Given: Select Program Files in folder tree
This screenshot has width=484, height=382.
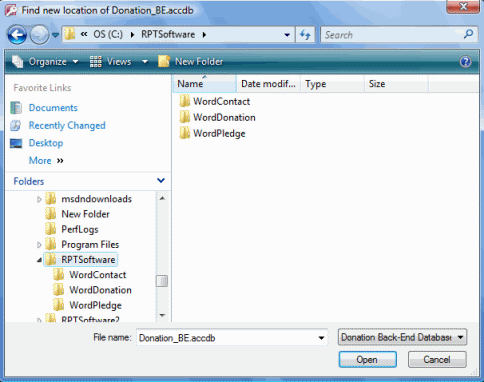Looking at the screenshot, I should click(90, 245).
